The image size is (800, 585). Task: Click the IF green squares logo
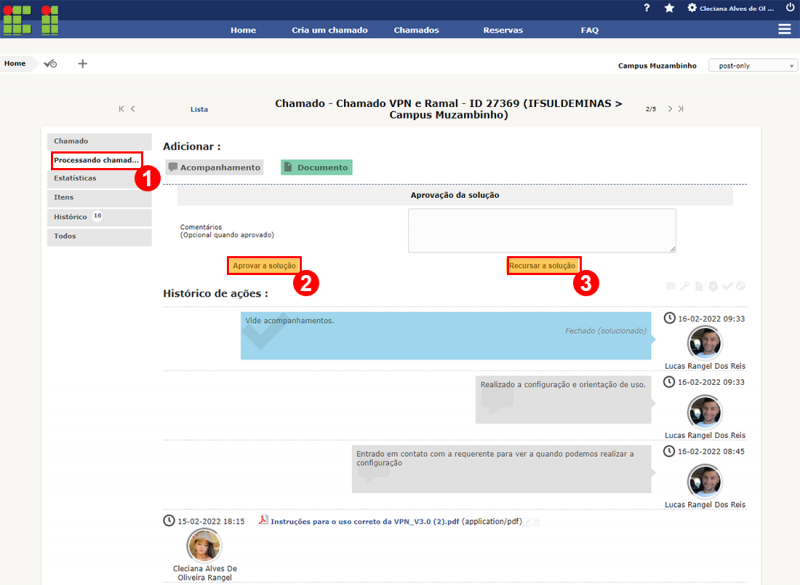tap(31, 20)
